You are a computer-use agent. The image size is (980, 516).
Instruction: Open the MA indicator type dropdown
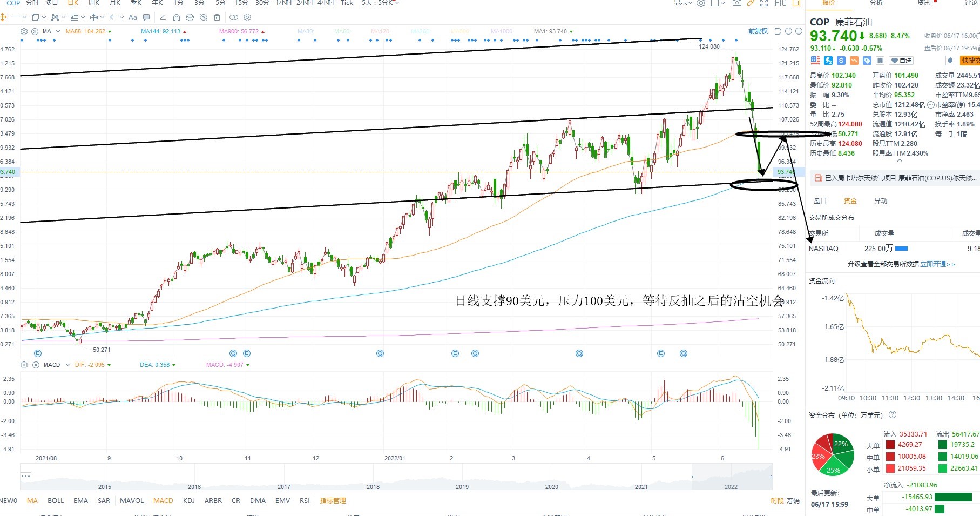[x=58, y=31]
